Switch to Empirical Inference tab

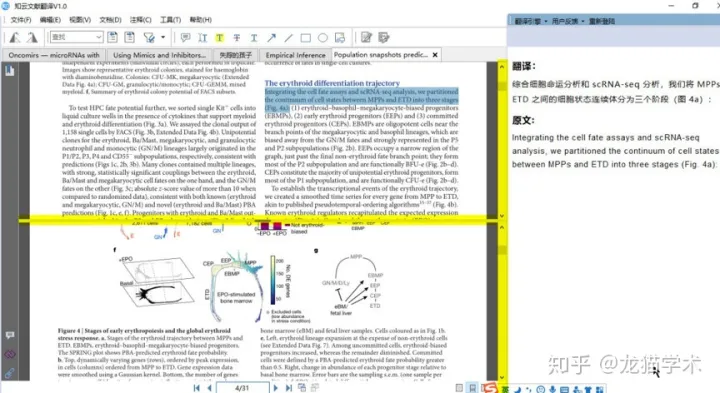pos(295,55)
